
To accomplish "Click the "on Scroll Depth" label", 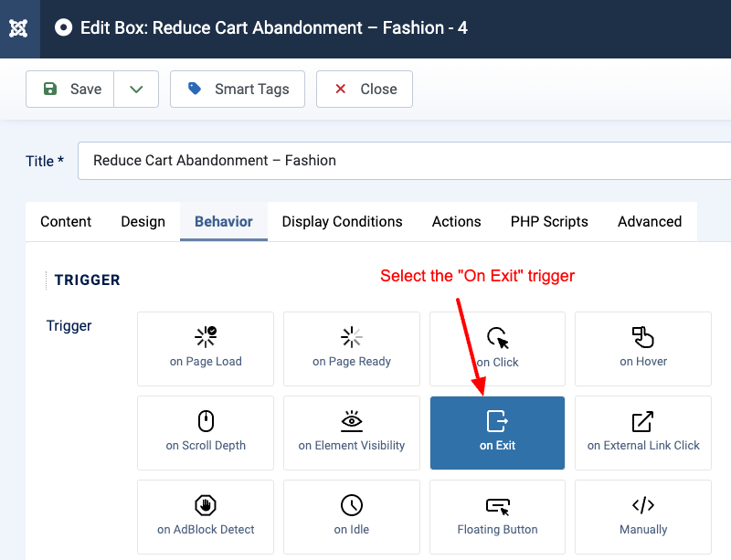I will (206, 445).
